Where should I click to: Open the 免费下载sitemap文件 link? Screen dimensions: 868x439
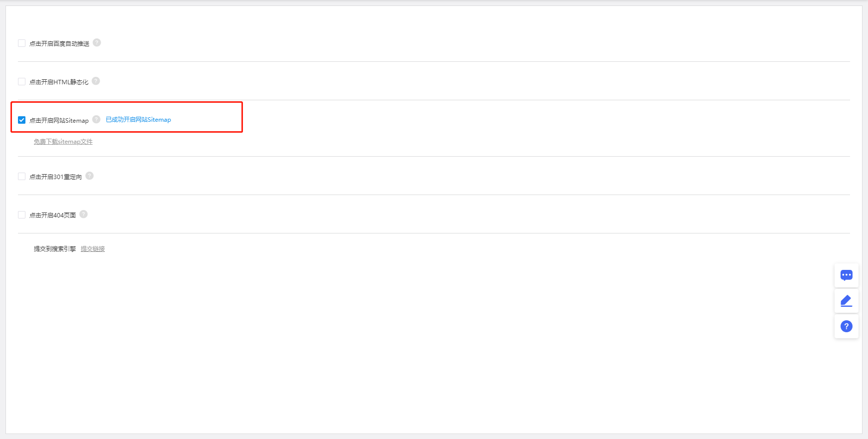tap(63, 142)
